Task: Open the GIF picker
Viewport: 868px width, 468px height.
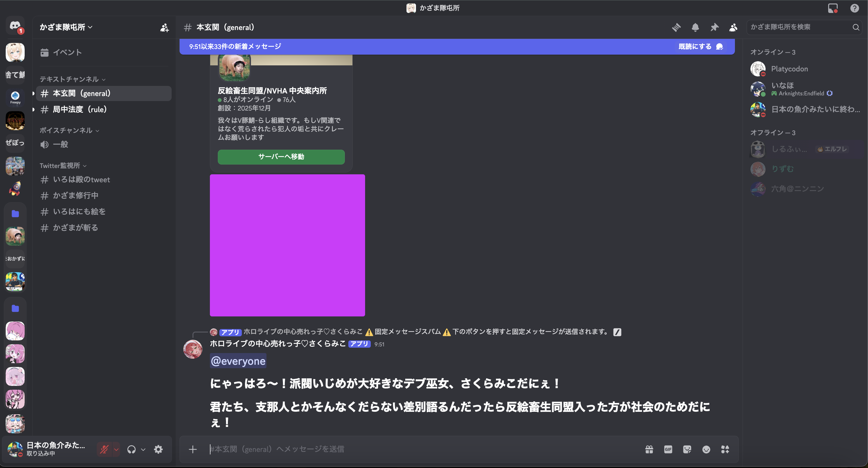Action: [668, 449]
